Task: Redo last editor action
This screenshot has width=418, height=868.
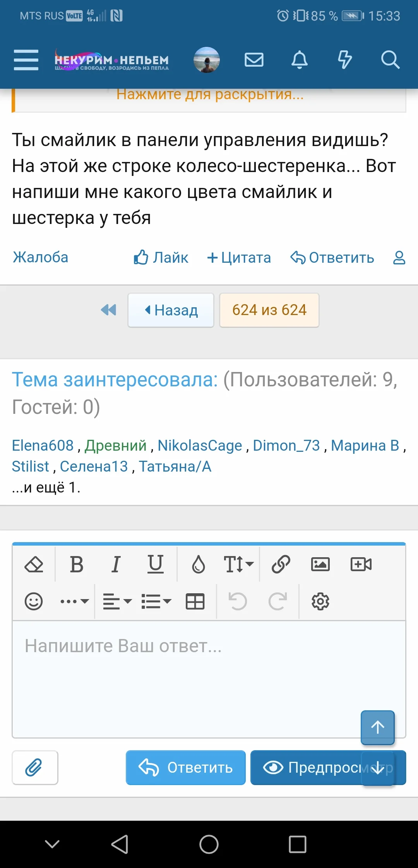Action: tap(278, 601)
